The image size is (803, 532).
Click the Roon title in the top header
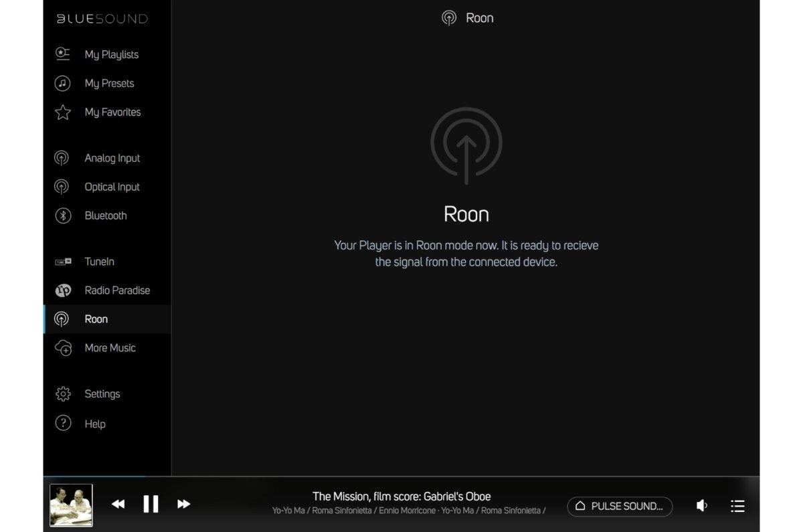[x=480, y=18]
